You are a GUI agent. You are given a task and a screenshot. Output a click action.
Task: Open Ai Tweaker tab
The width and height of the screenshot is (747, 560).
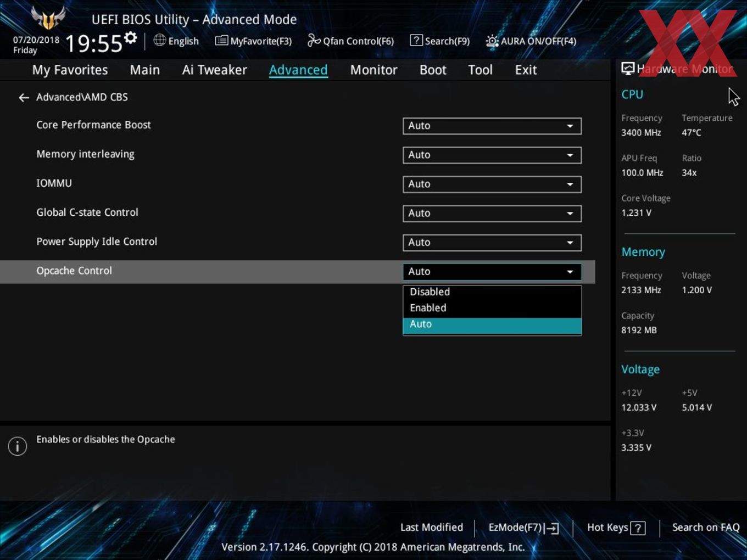point(214,70)
